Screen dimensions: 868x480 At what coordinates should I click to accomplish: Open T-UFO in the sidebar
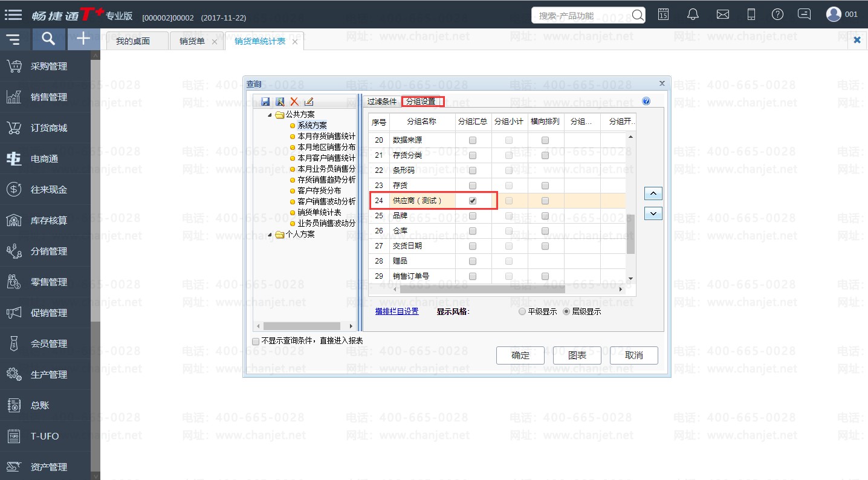(45, 436)
